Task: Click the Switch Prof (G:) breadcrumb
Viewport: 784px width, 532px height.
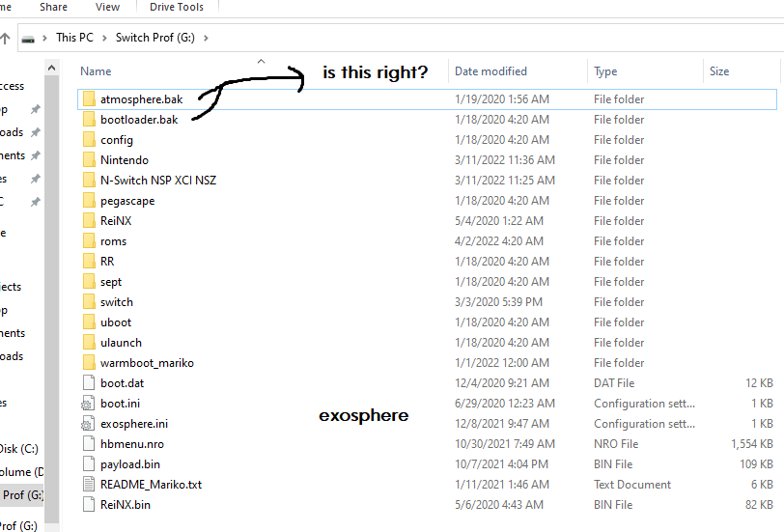Action: click(155, 38)
